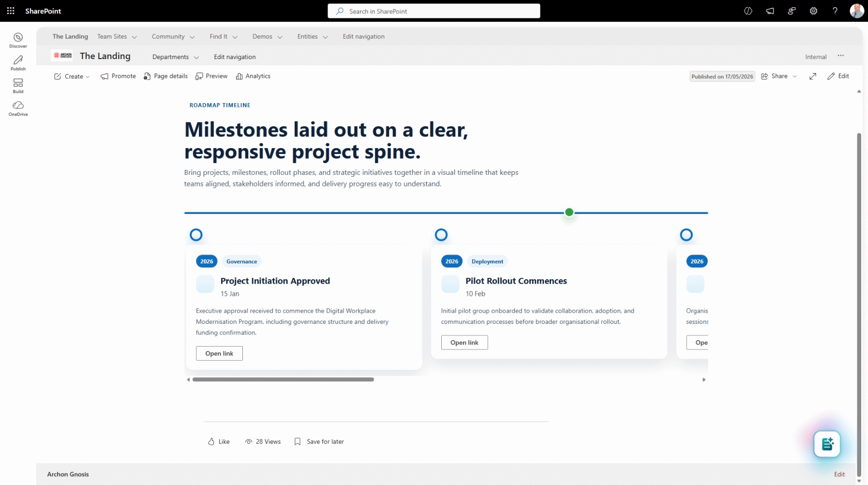
Task: Click Edit in the footer
Action: 839,474
